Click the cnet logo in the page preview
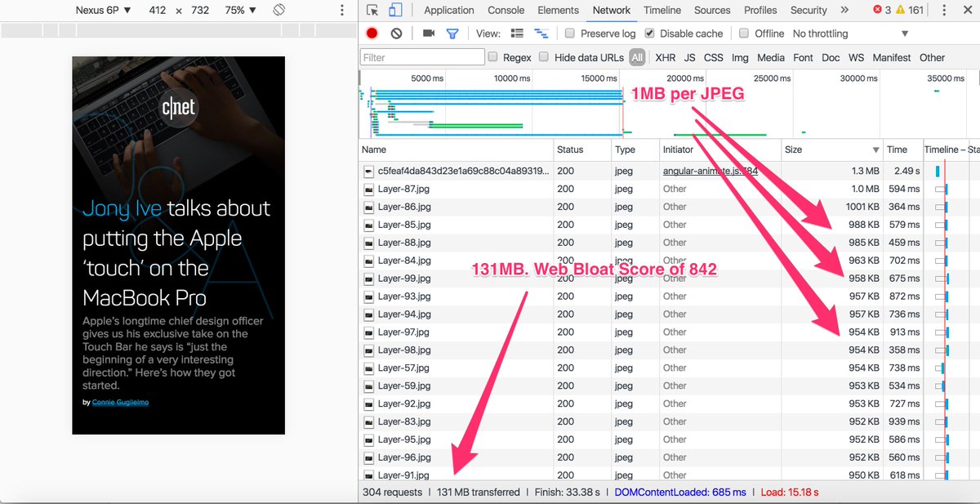980x504 pixels. click(x=178, y=107)
